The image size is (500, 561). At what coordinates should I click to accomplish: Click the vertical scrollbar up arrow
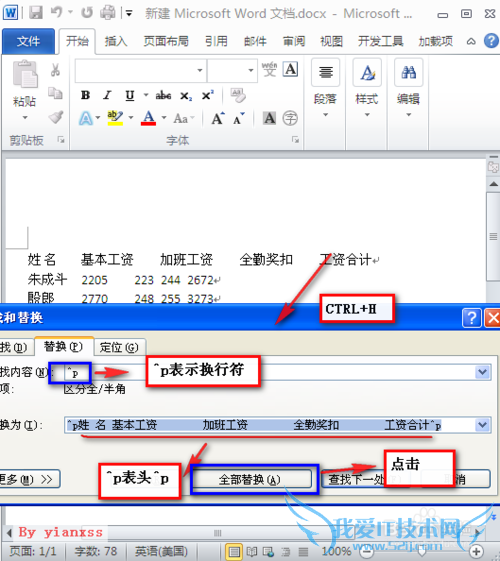point(494,184)
